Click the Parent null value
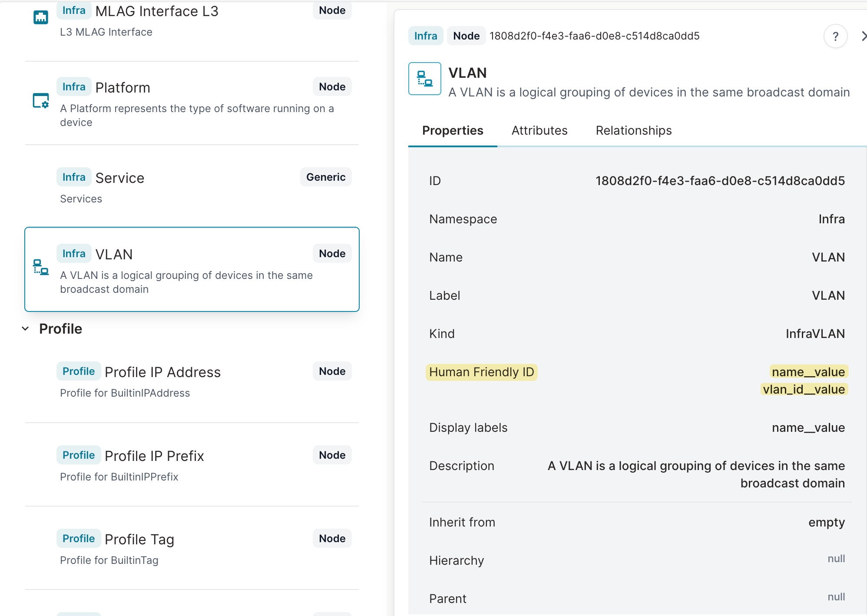Viewport: 867px width, 616px height. [x=836, y=597]
